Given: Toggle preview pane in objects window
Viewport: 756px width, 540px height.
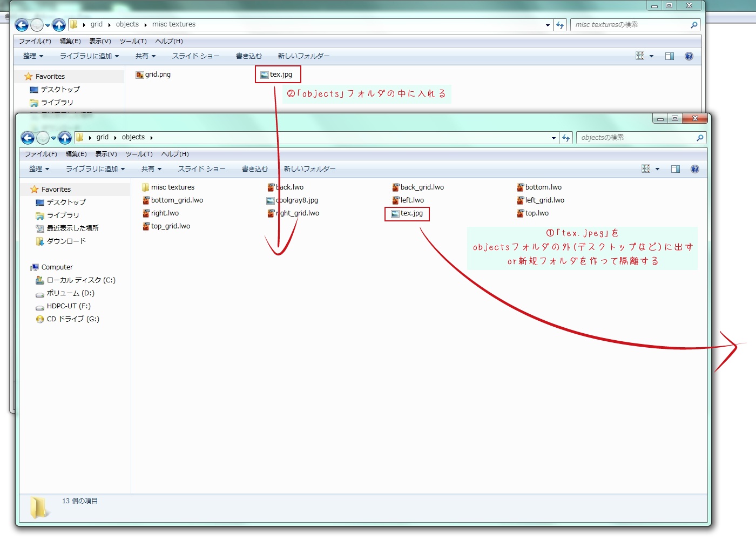Looking at the screenshot, I should click(x=676, y=169).
